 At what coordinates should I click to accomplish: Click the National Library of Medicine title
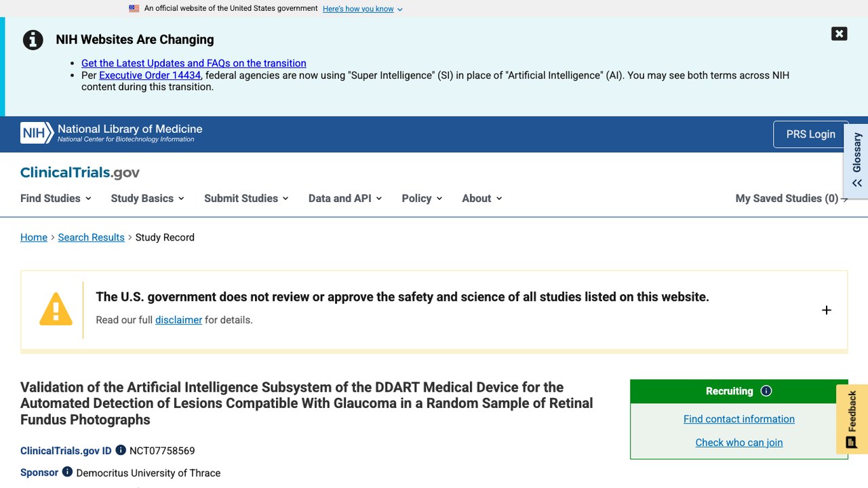(x=130, y=129)
